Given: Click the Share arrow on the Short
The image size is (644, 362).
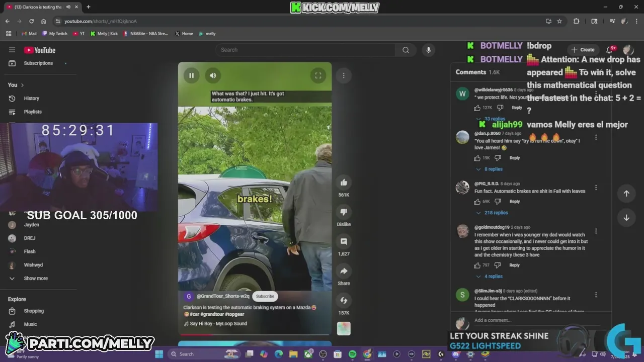Looking at the screenshot, I should tap(344, 271).
